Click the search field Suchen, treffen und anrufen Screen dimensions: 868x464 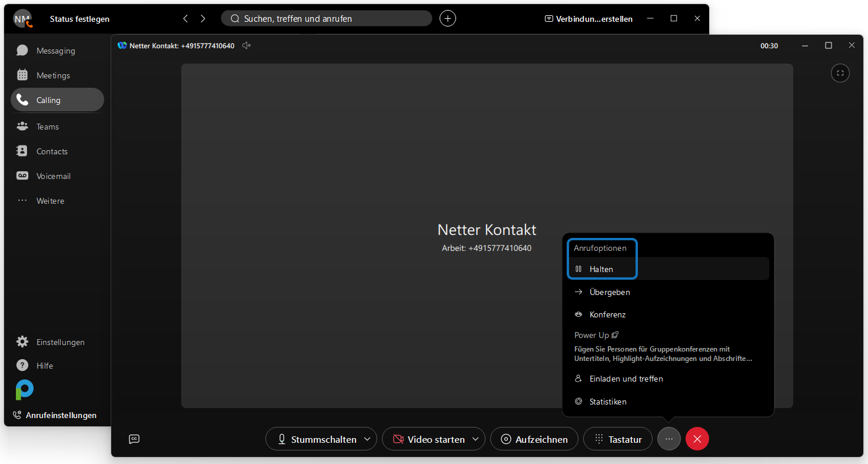tap(327, 19)
